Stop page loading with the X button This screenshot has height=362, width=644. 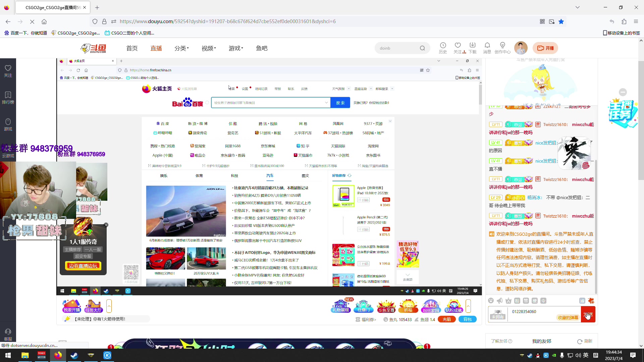pyautogui.click(x=32, y=21)
